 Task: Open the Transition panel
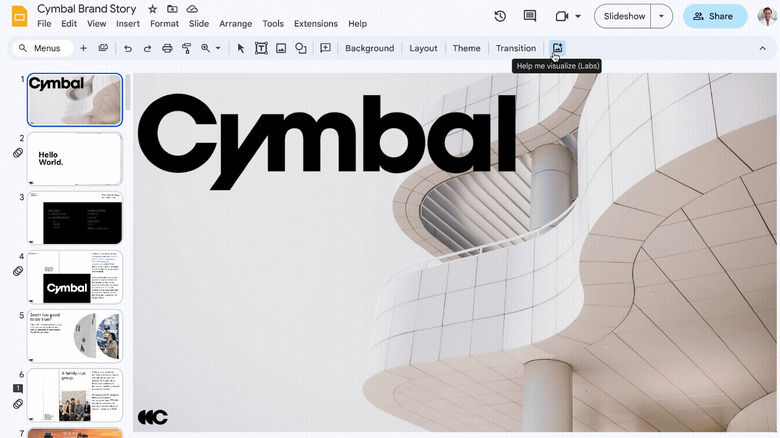[516, 48]
